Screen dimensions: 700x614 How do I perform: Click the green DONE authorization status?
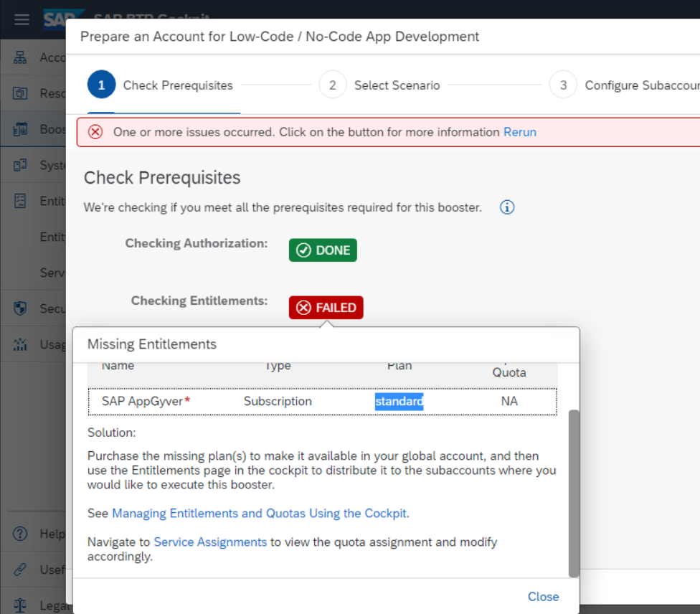(323, 250)
